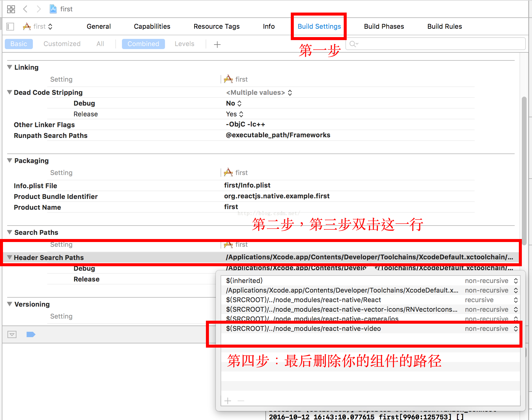The height and width of the screenshot is (420, 532).
Task: Collapse the Packaging section
Action: pyautogui.click(x=10, y=161)
